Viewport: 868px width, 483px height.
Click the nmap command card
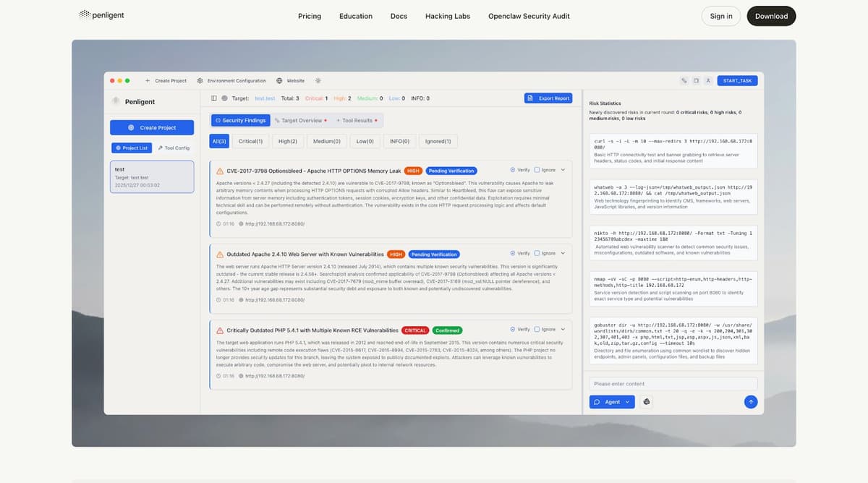(x=673, y=288)
